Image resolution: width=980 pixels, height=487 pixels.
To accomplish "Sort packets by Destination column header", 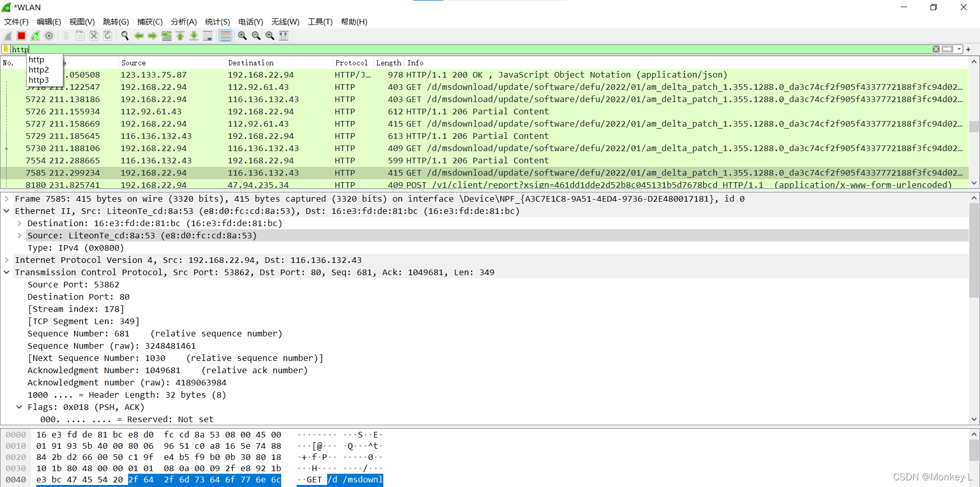I will pos(279,63).
